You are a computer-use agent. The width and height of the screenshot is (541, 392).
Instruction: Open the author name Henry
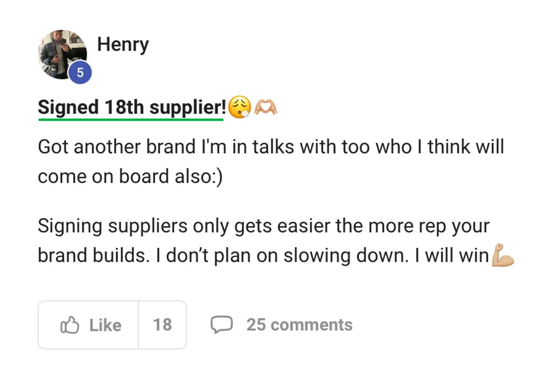(x=123, y=44)
